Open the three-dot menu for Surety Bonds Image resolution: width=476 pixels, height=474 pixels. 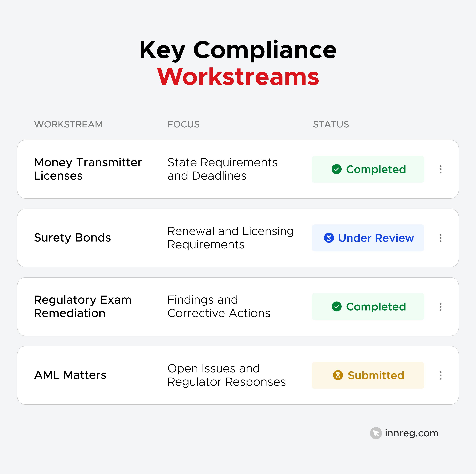pos(440,238)
